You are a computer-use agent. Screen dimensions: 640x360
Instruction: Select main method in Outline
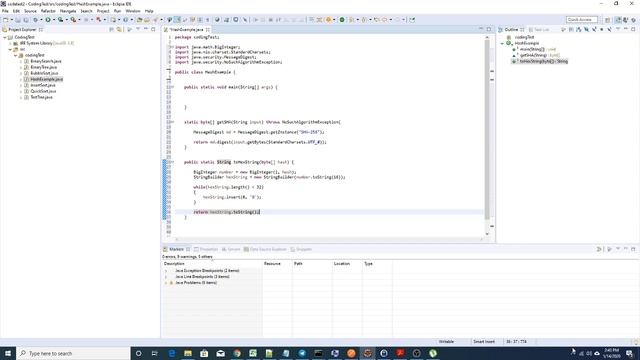[535, 49]
